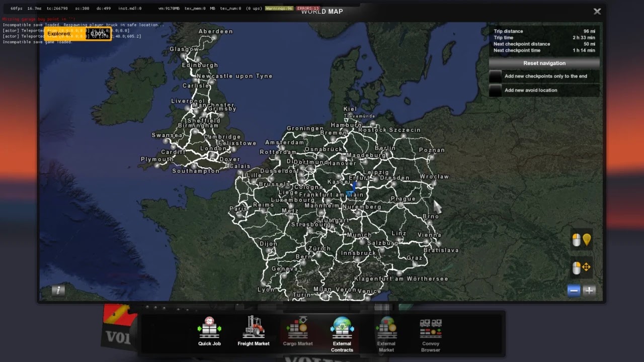This screenshot has width=644, height=362.
Task: Select the Lyon city label
Action: point(266,290)
